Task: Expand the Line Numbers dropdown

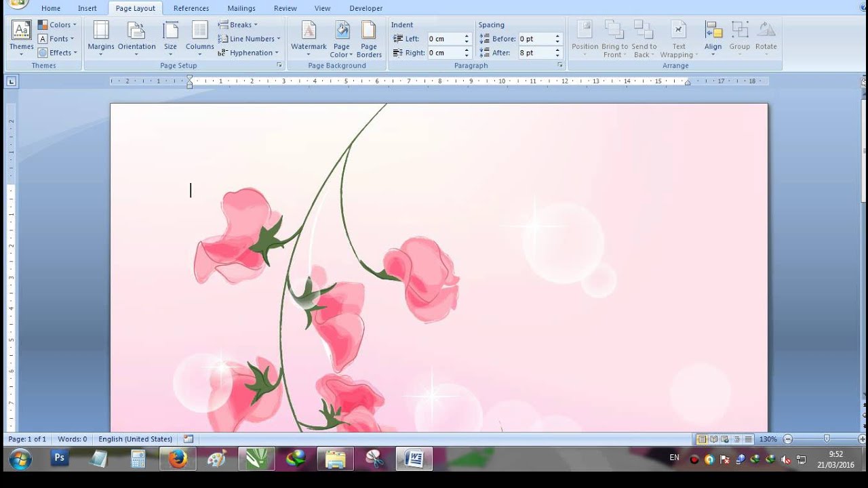Action: tap(248, 39)
